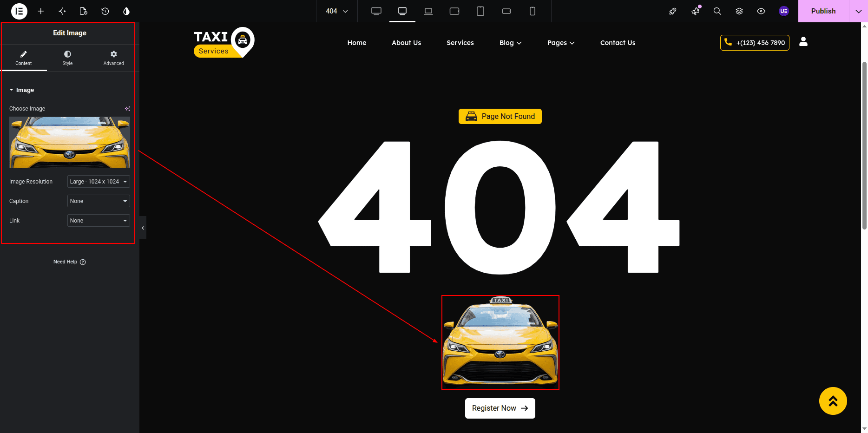Open the History clock icon
Image resolution: width=868 pixels, height=433 pixels.
point(105,11)
